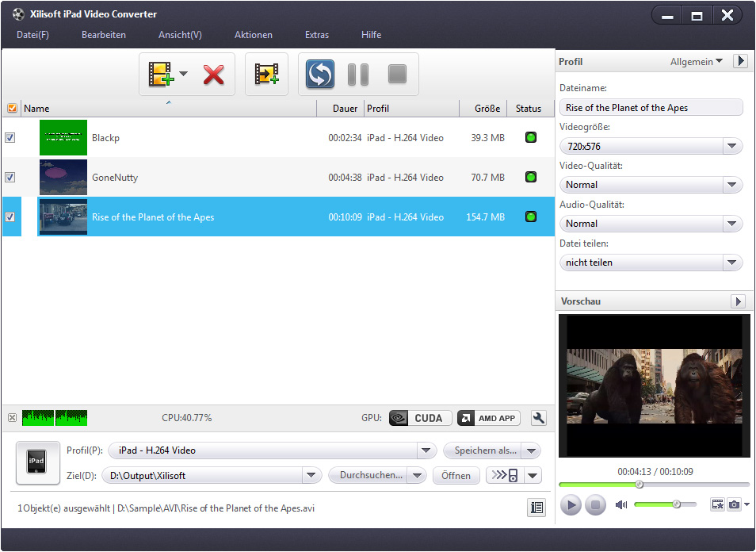The image size is (756, 552).
Task: Click the Durchsuchen... button
Action: point(368,475)
